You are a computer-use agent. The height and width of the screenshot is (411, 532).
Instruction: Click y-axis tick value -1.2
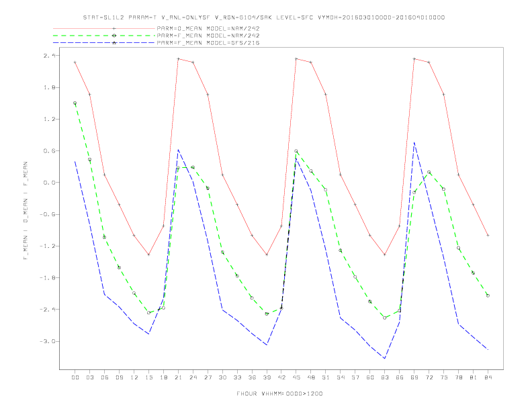pyautogui.click(x=47, y=246)
